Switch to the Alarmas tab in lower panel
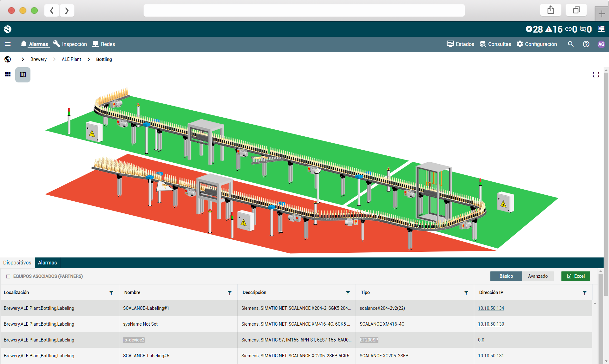Screen dimensions: 609x364 pos(47,263)
